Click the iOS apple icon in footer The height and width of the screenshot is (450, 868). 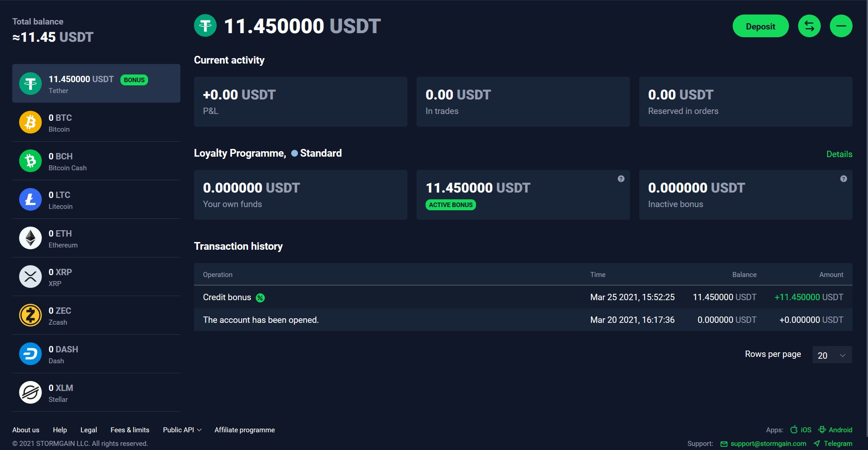click(794, 430)
